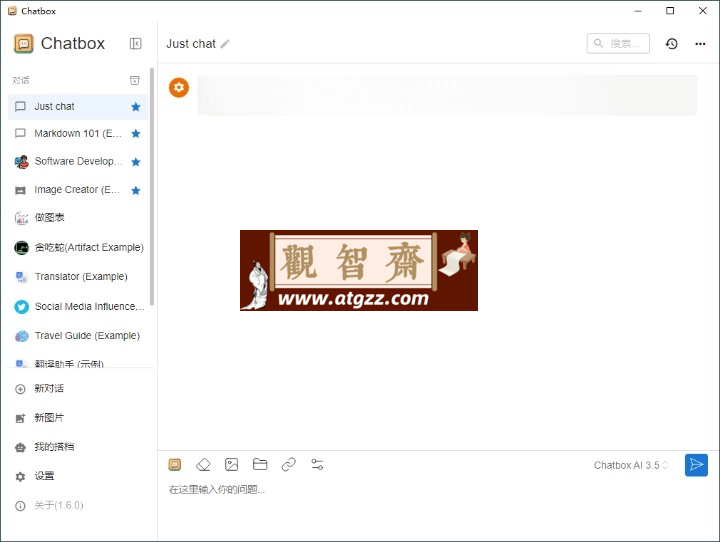Click the Travel Guide globe icon

point(22,336)
